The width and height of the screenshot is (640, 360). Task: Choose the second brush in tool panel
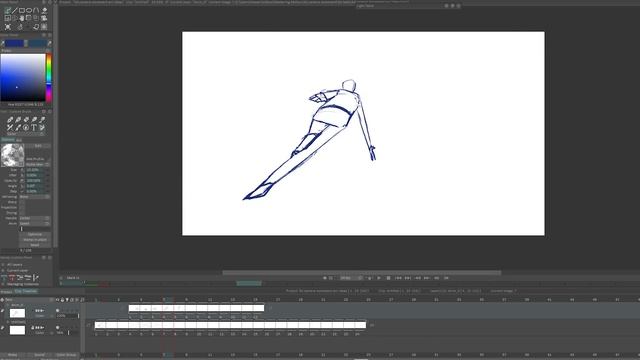(x=18, y=119)
